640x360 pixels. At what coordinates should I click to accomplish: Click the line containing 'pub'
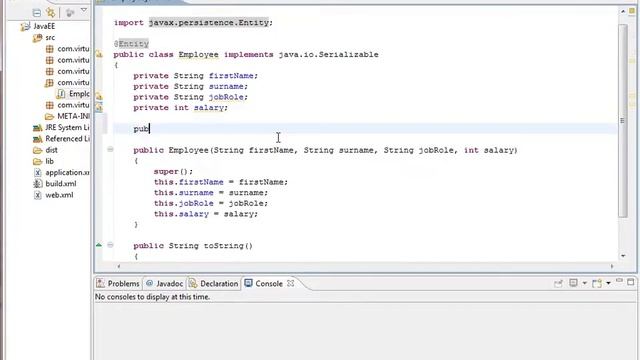tap(365, 129)
